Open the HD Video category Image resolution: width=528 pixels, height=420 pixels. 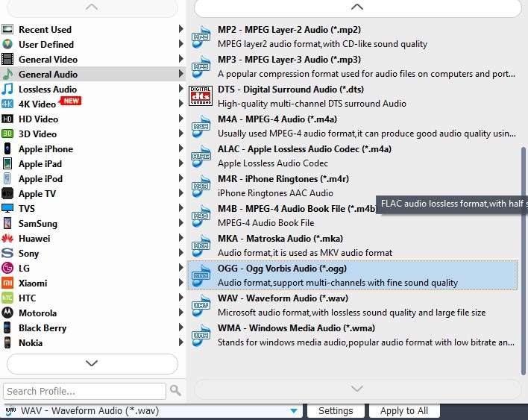[x=92, y=119]
